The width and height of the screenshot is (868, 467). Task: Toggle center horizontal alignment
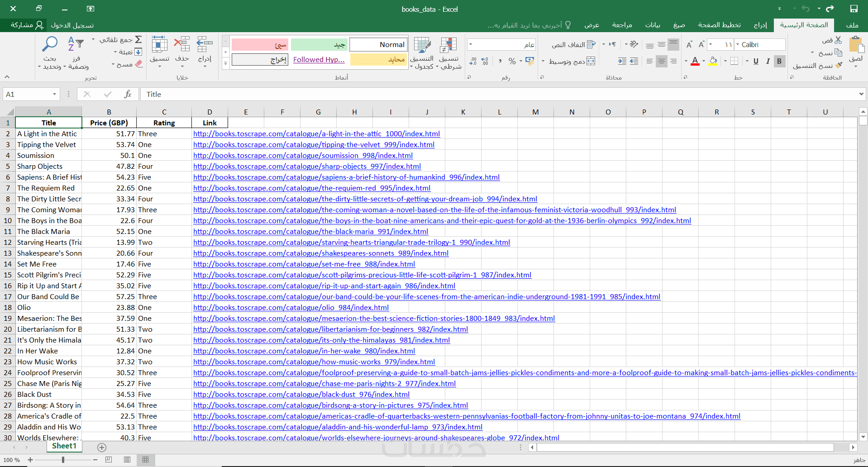point(661,61)
